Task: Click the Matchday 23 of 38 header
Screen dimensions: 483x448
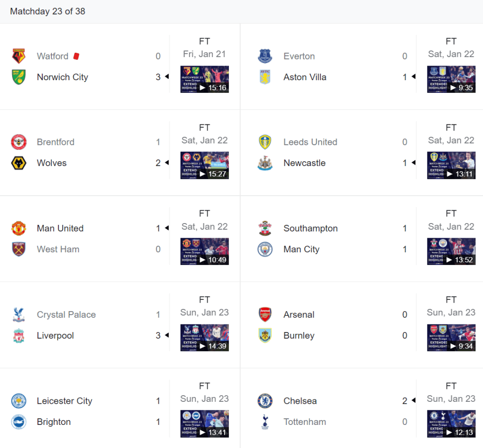Action: click(48, 11)
